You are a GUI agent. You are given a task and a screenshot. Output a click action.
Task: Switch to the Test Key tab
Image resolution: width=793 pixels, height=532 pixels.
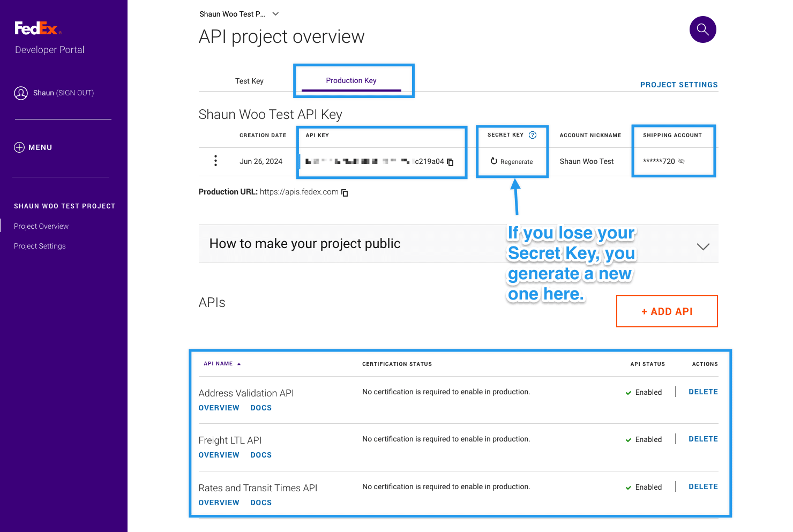coord(249,81)
